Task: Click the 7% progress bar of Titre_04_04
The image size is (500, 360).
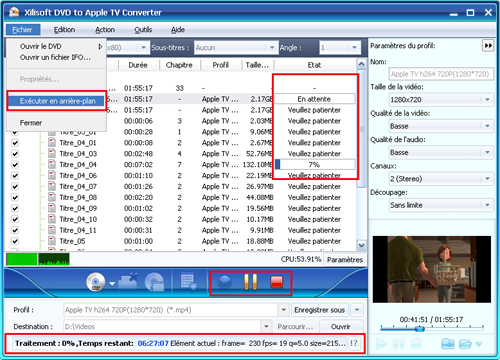Action: point(315,164)
